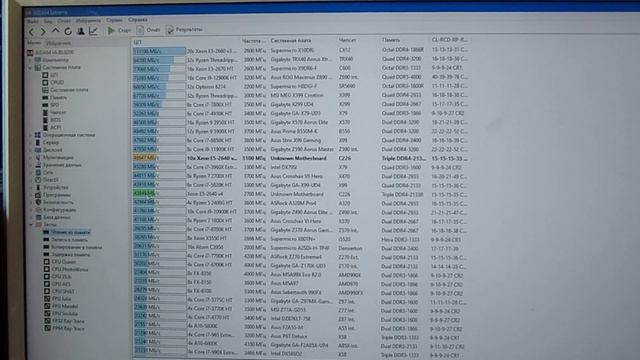Expand the Компьютер tree branch
Screen dimensions: 640x360
(x=30, y=60)
